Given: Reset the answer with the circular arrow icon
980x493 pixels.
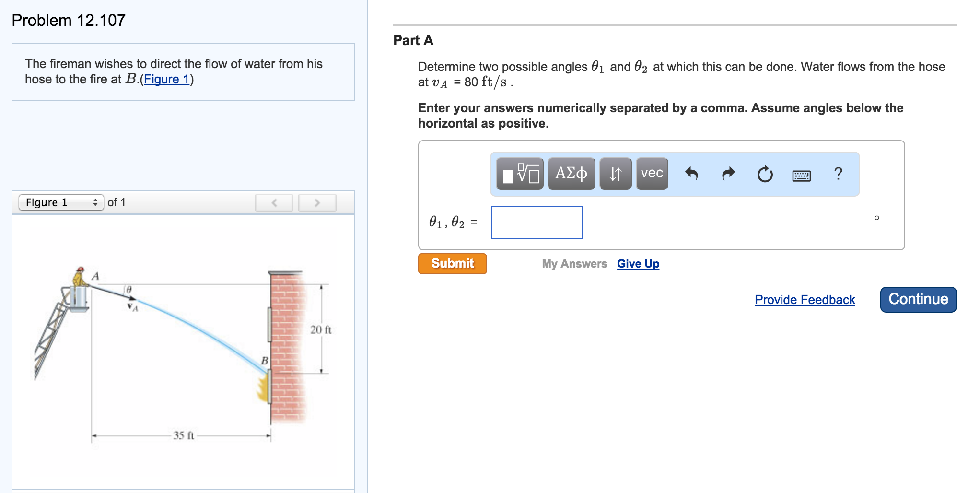Looking at the screenshot, I should (763, 174).
